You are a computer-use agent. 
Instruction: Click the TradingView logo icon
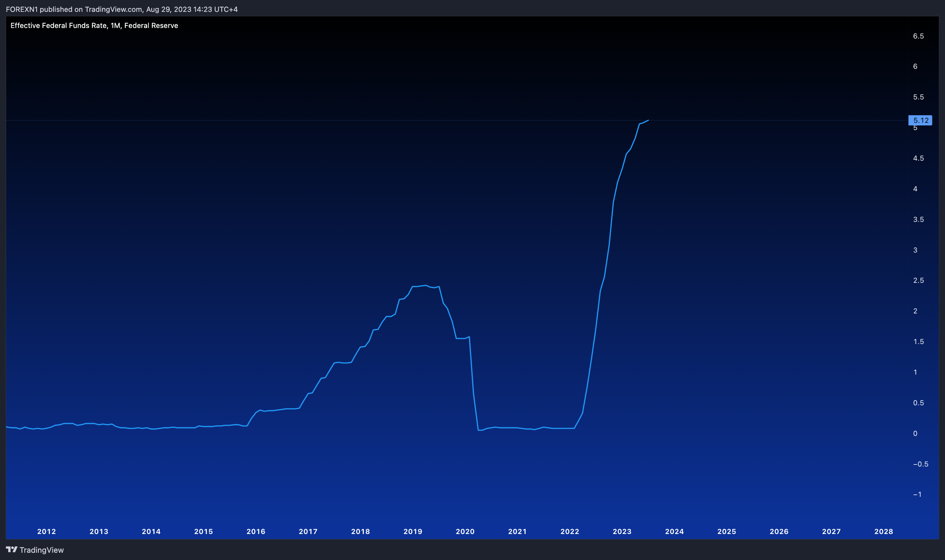click(12, 549)
